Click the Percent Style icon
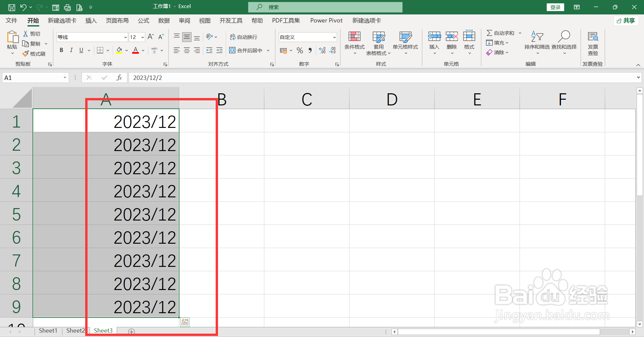 pyautogui.click(x=300, y=50)
